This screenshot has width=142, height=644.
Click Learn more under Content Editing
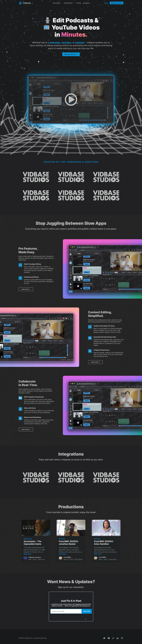pyautogui.click(x=95, y=362)
